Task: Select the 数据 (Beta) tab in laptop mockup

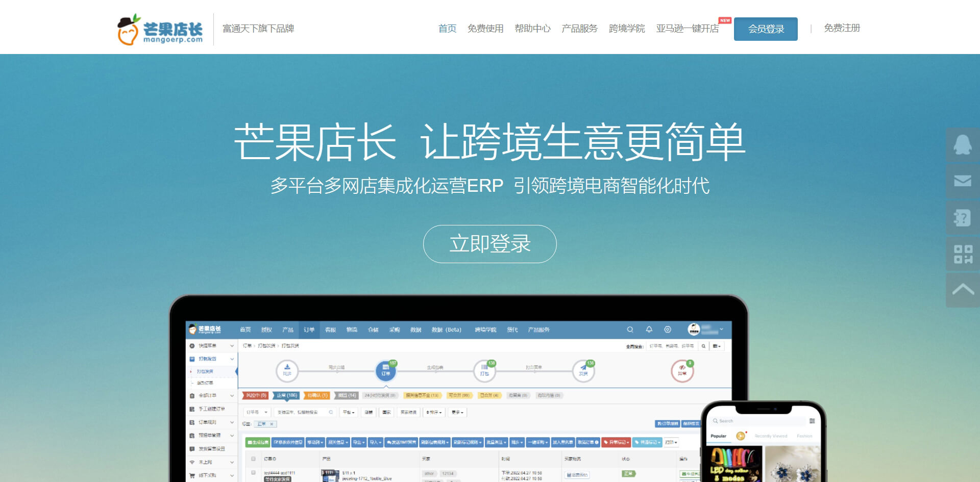Action: (446, 330)
